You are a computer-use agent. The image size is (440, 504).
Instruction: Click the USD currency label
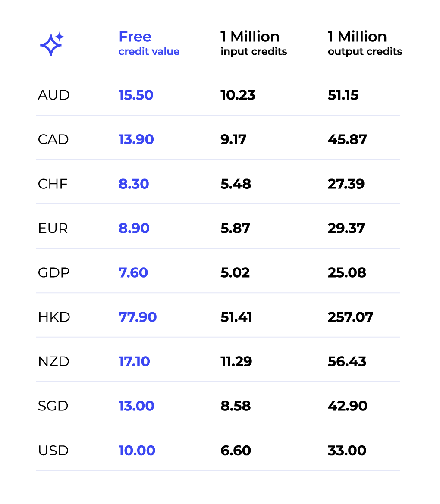click(x=53, y=451)
